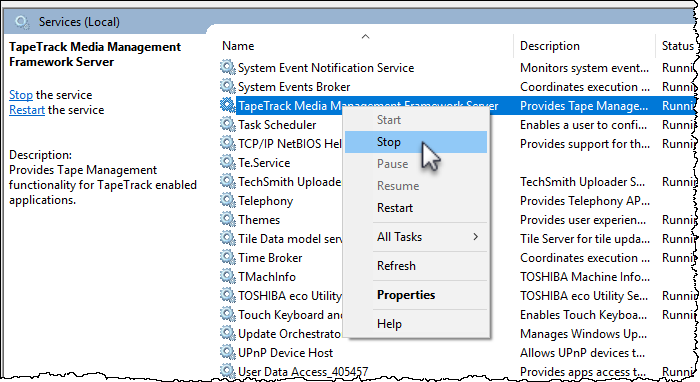
Task: Click description 'Enables a user to confi...'
Action: (583, 125)
